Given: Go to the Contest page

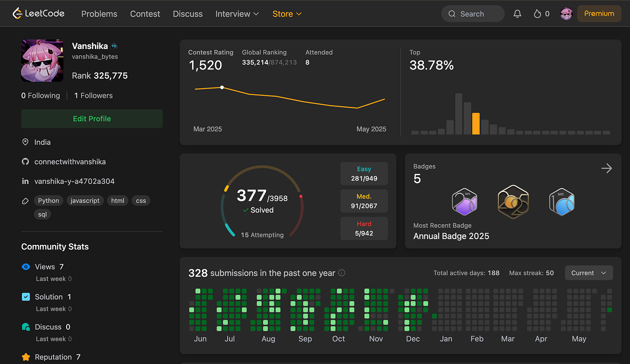Looking at the screenshot, I should click(145, 14).
